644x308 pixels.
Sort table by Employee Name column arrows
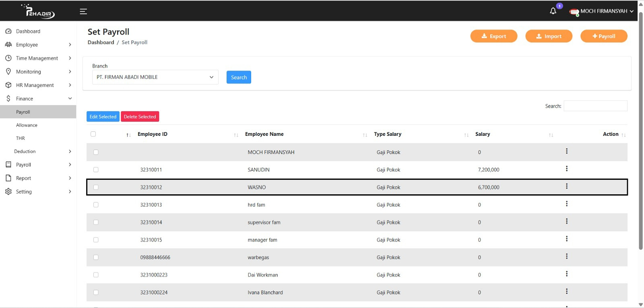tap(365, 135)
